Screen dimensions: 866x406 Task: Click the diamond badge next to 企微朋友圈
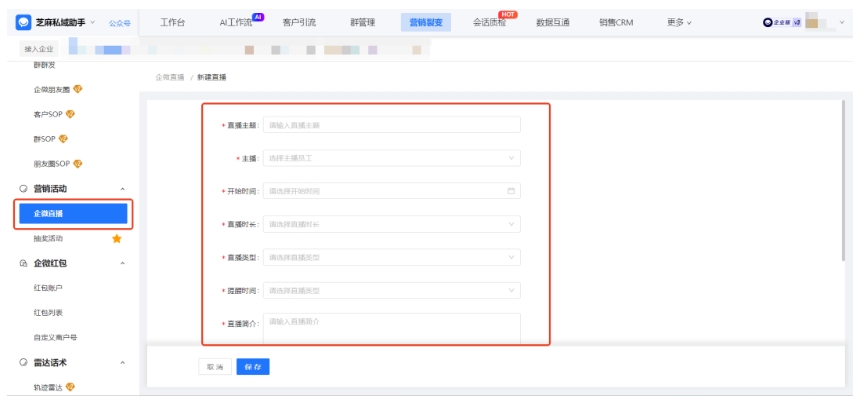coord(78,89)
